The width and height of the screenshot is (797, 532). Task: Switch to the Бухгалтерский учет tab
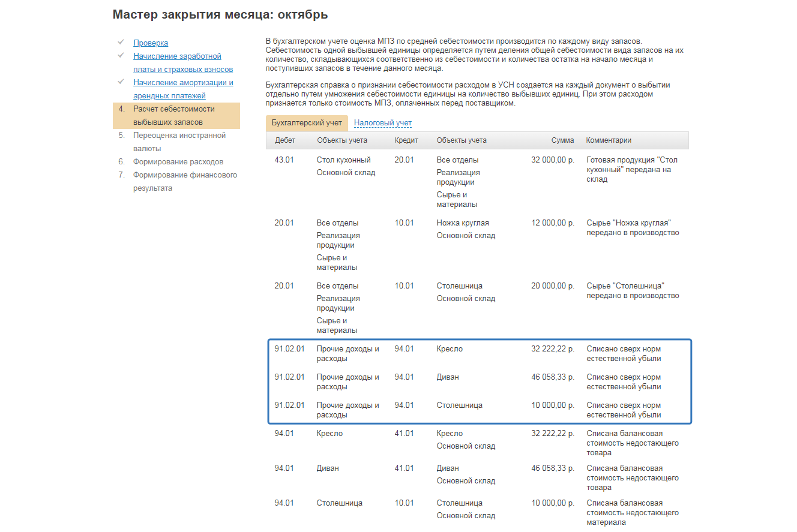click(x=307, y=123)
